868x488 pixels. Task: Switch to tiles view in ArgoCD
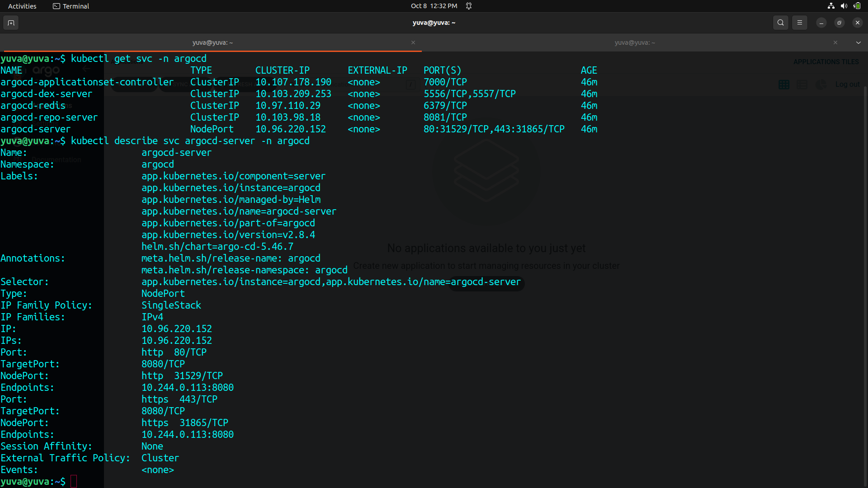pos(784,84)
